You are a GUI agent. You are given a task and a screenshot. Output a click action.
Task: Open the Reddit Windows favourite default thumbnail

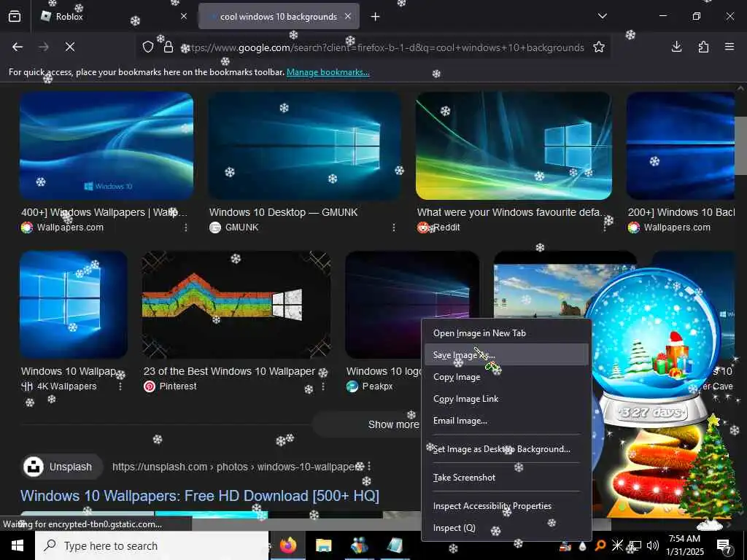[514, 146]
